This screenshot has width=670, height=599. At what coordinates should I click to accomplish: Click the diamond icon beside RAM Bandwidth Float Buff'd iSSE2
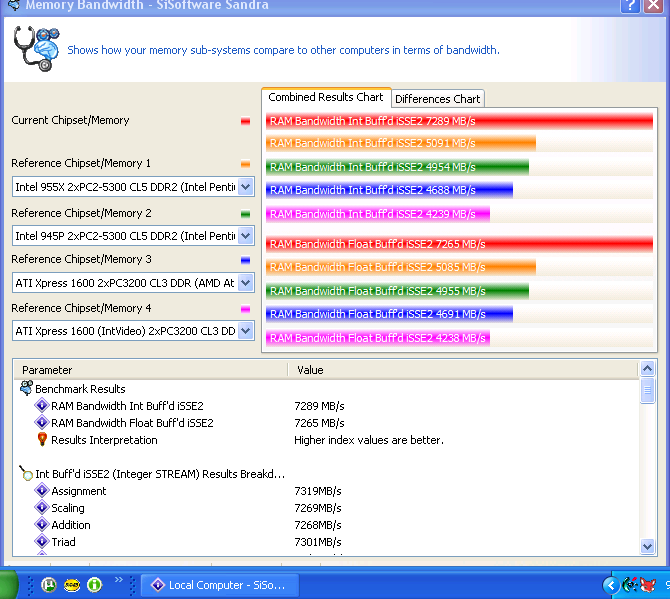coord(42,422)
